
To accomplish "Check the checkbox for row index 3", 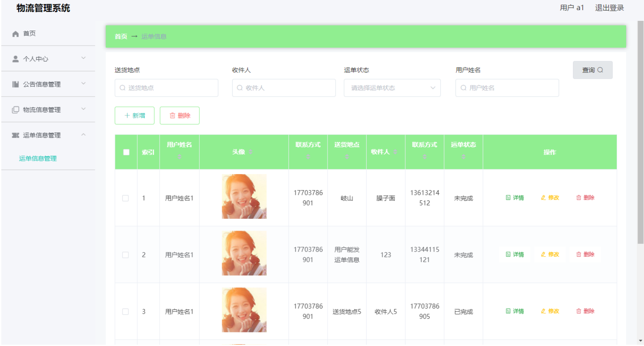I will pyautogui.click(x=125, y=312).
